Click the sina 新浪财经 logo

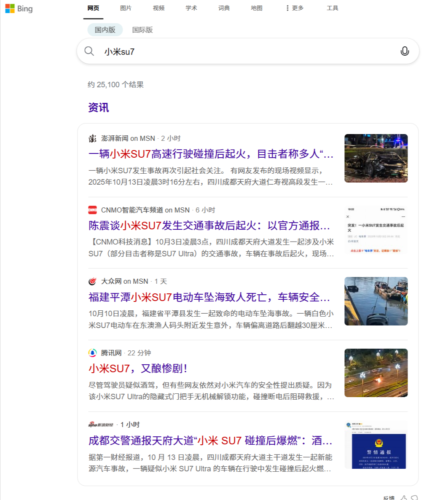[x=101, y=425]
